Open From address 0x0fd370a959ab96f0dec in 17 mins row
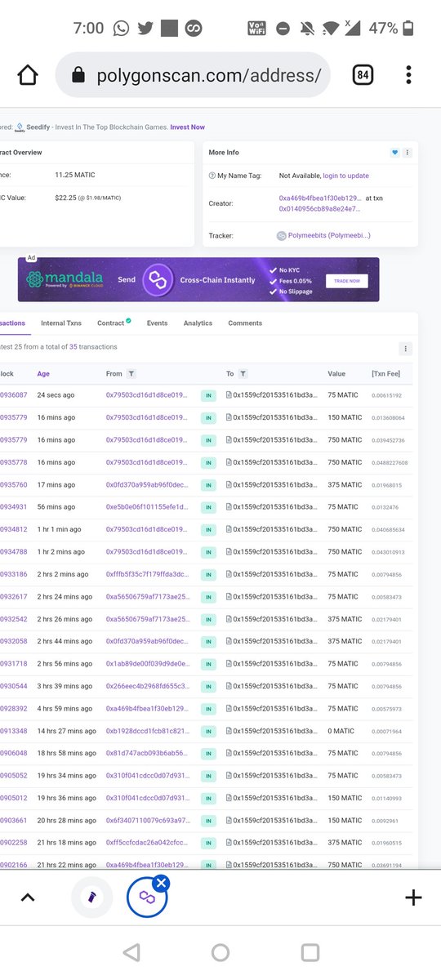 [x=147, y=485]
